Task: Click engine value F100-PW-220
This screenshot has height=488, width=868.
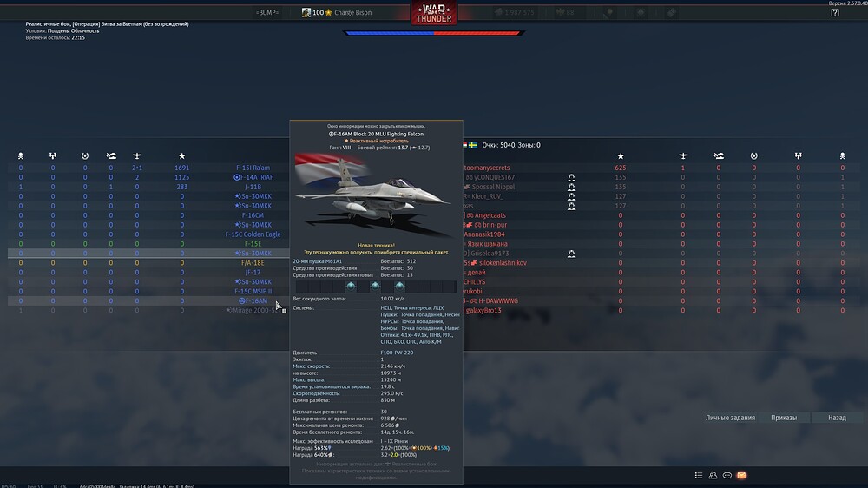Action: (397, 353)
